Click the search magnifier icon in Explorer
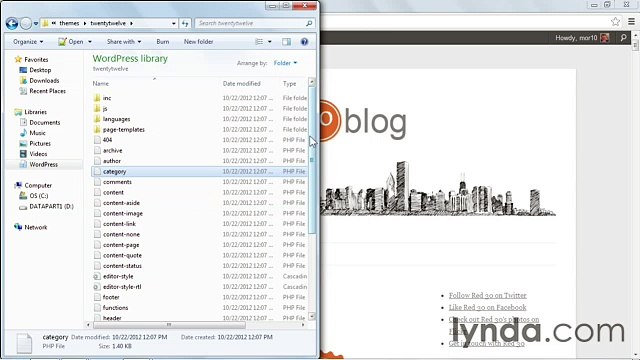 point(309,23)
